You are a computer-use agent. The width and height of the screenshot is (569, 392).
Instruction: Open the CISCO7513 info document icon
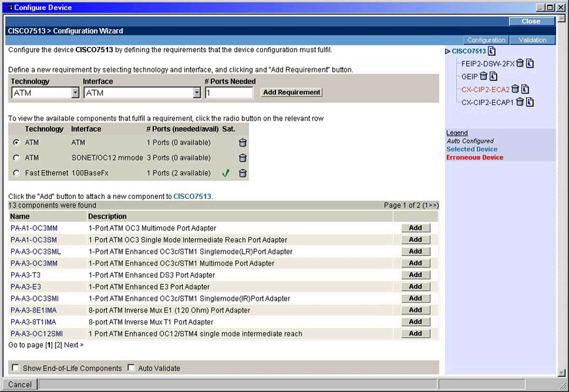point(492,51)
